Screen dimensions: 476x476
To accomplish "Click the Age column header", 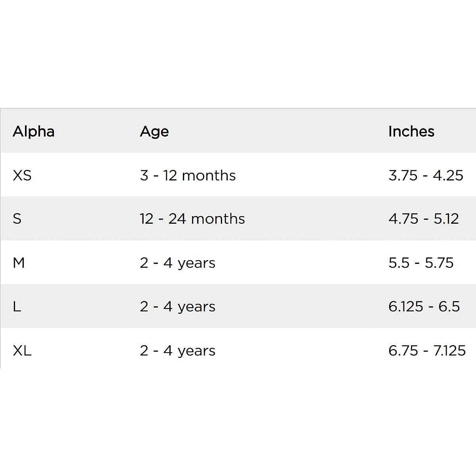I will click(154, 131).
